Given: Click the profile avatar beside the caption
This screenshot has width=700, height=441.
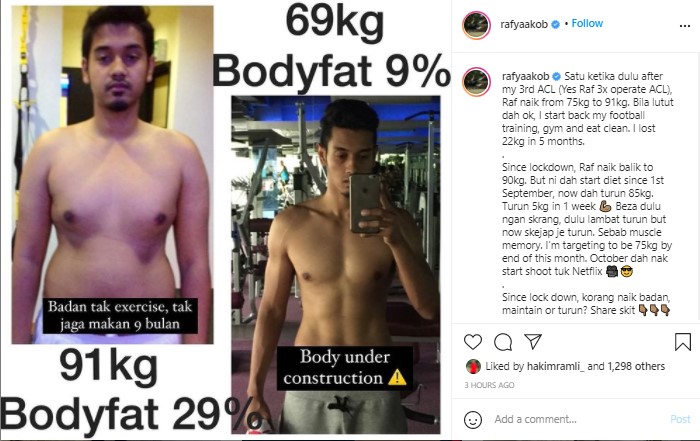Looking at the screenshot, I should click(476, 82).
